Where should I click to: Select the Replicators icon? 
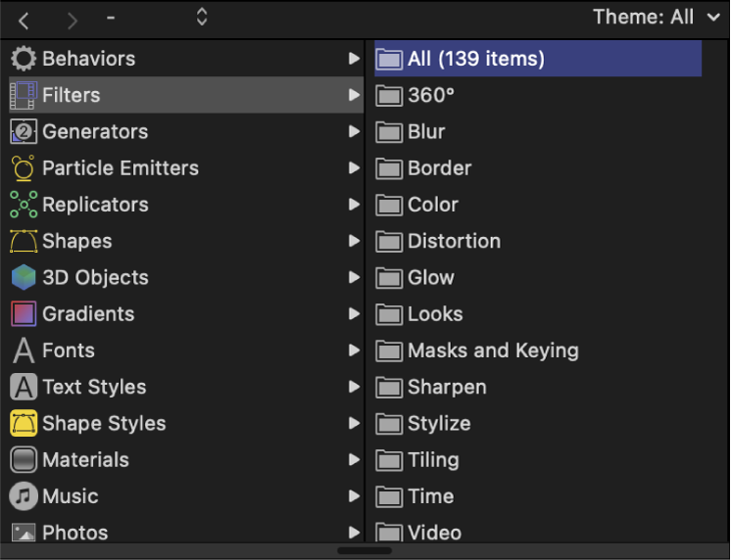(x=24, y=205)
